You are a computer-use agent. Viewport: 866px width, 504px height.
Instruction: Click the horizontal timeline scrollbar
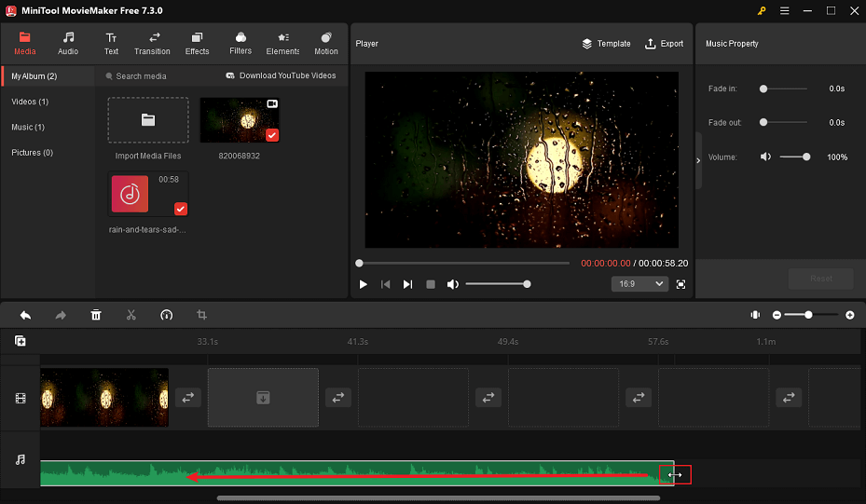[438, 497]
